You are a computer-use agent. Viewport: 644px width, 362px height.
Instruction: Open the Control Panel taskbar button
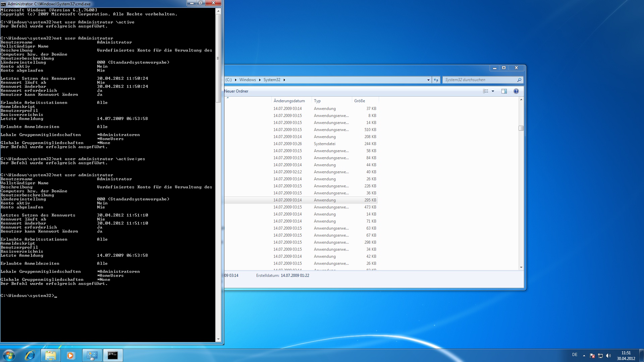[x=92, y=355]
